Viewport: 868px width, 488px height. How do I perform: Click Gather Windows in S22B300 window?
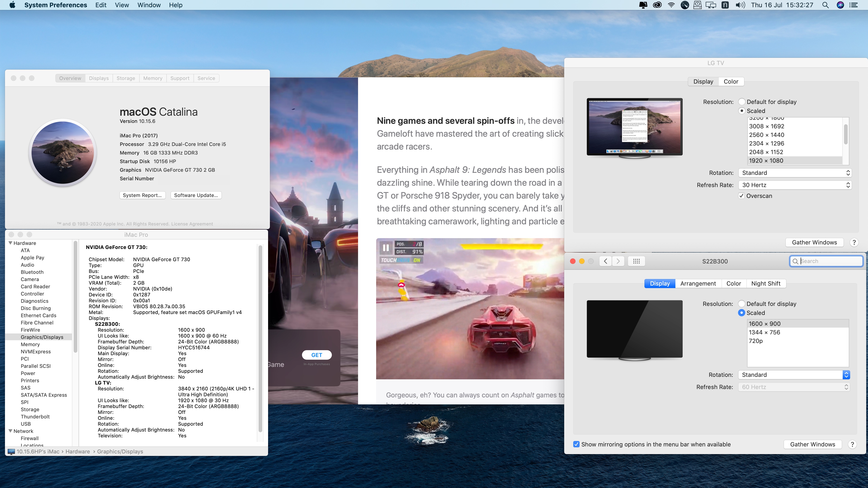(x=812, y=445)
